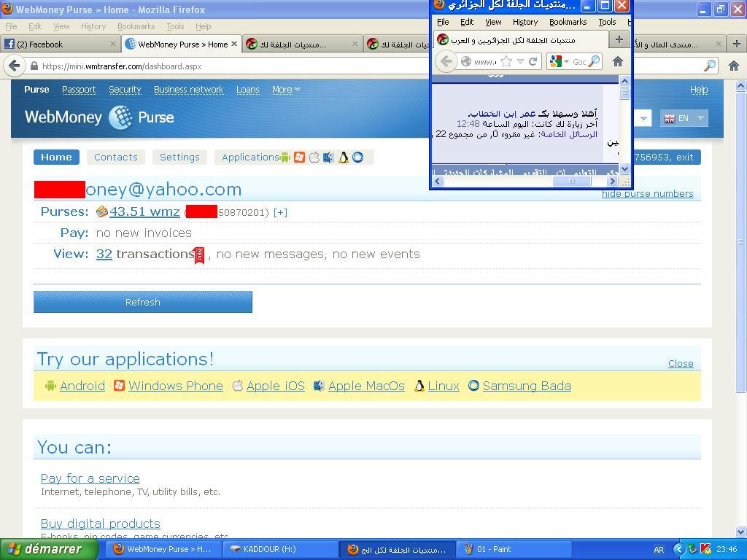
Task: Open URL history dropdown in small window
Action: point(520,61)
